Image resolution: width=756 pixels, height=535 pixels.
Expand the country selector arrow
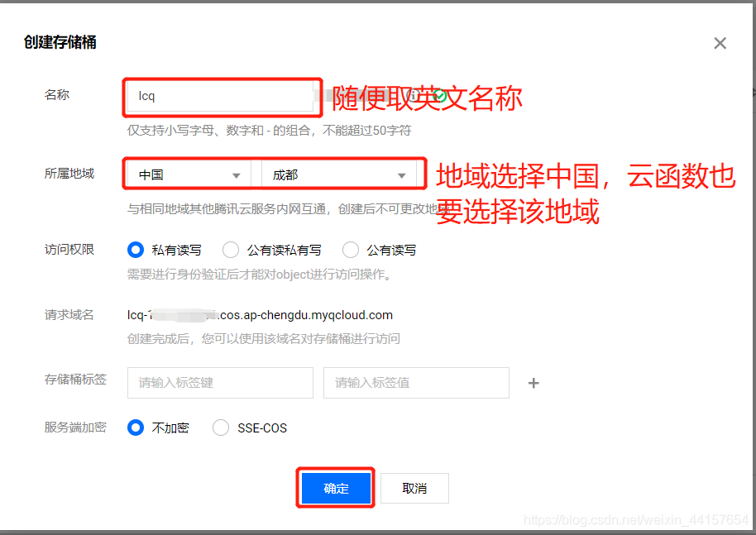pos(238,174)
